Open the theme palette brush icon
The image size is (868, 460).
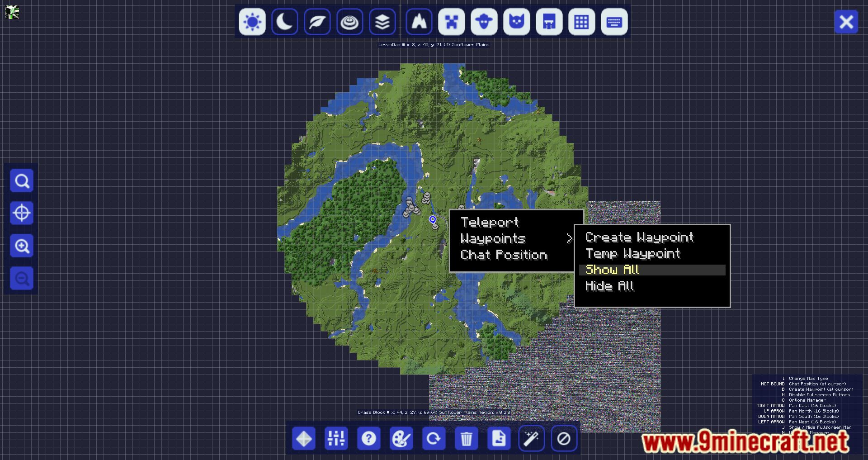pos(401,438)
